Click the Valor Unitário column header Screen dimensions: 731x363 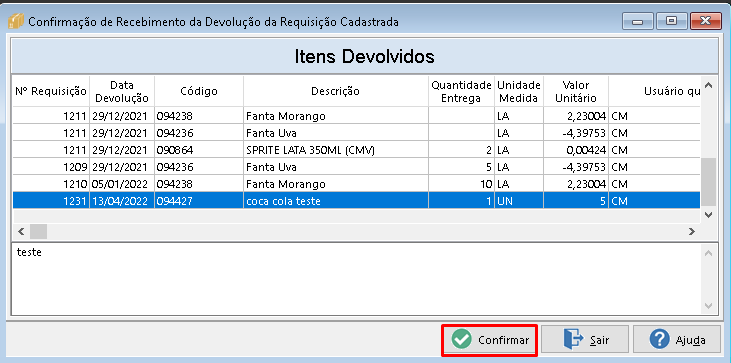[x=576, y=91]
